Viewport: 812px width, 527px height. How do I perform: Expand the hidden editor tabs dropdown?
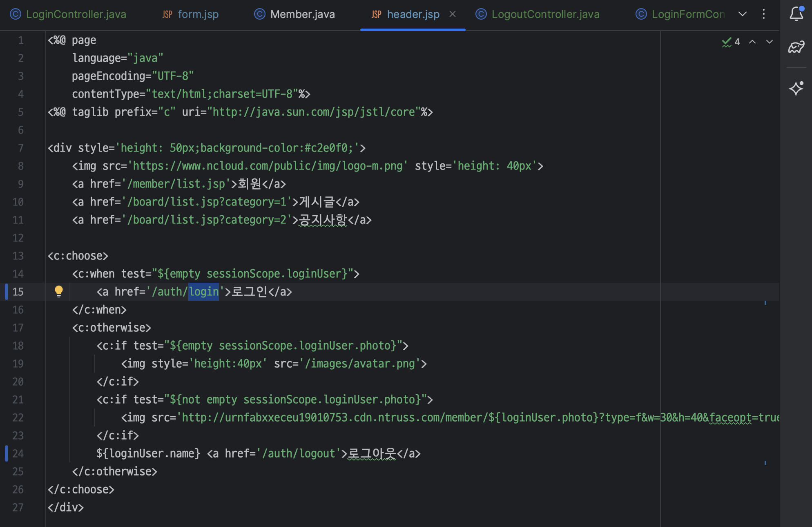coord(743,14)
